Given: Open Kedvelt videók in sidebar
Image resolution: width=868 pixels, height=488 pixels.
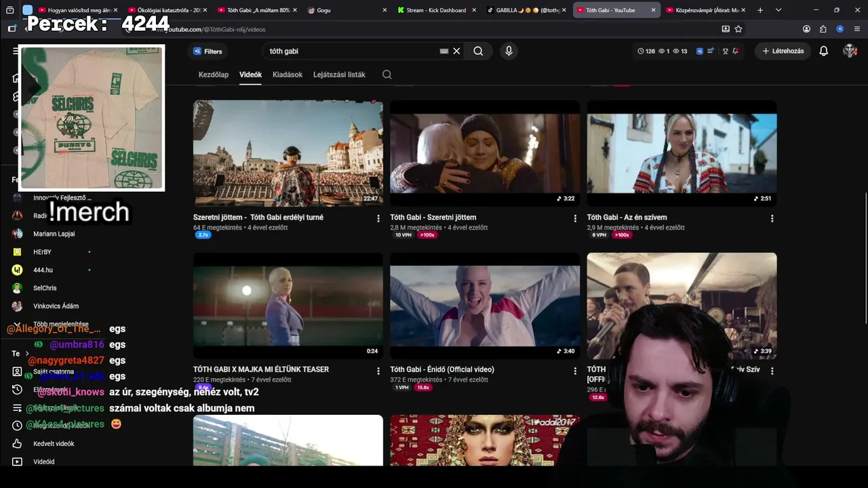Looking at the screenshot, I should pyautogui.click(x=54, y=443).
